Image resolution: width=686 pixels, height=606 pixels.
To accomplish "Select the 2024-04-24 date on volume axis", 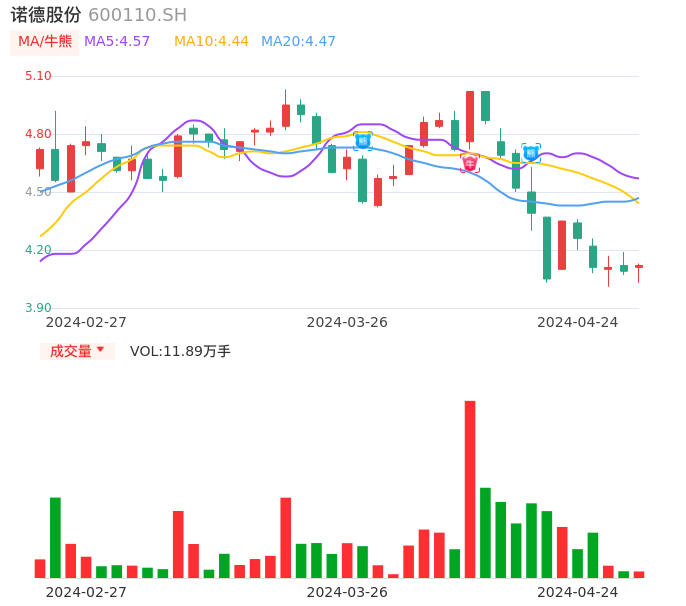I will (578, 591).
